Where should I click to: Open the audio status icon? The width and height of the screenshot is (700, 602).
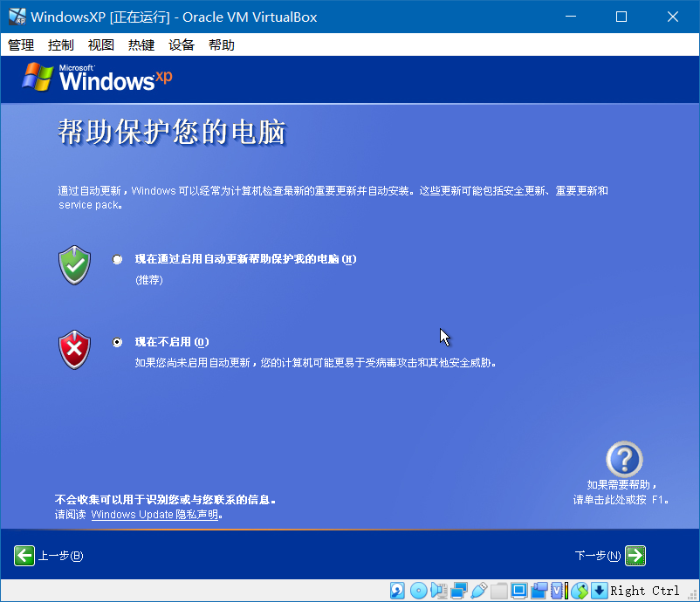tap(439, 591)
